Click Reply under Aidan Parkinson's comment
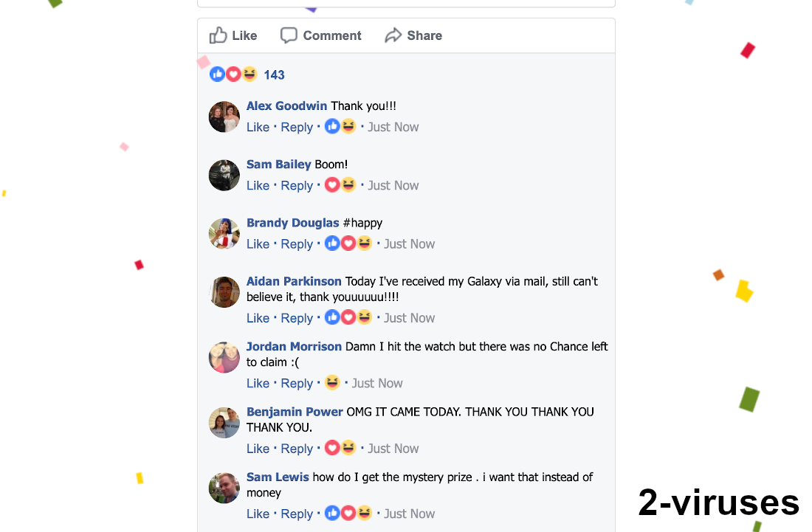 click(297, 317)
